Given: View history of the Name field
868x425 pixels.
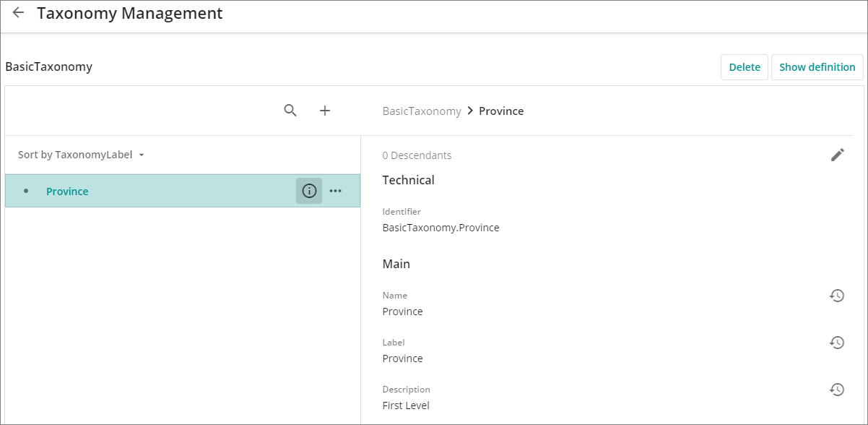Looking at the screenshot, I should click(x=837, y=296).
